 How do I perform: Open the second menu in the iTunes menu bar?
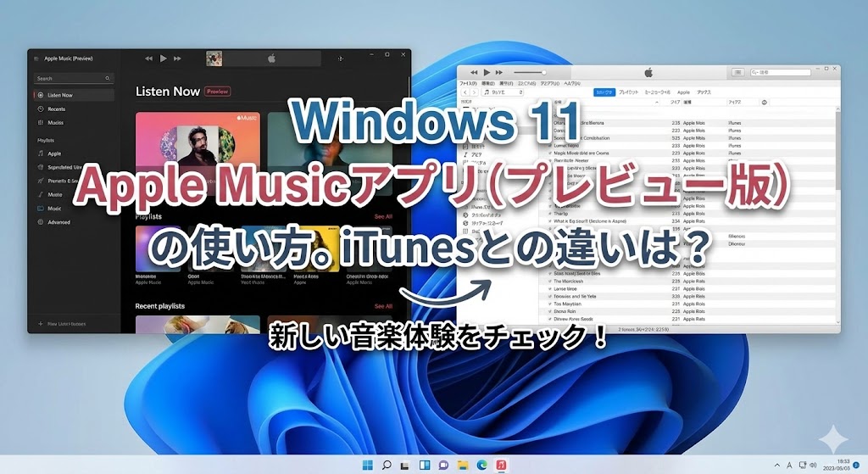(487, 84)
